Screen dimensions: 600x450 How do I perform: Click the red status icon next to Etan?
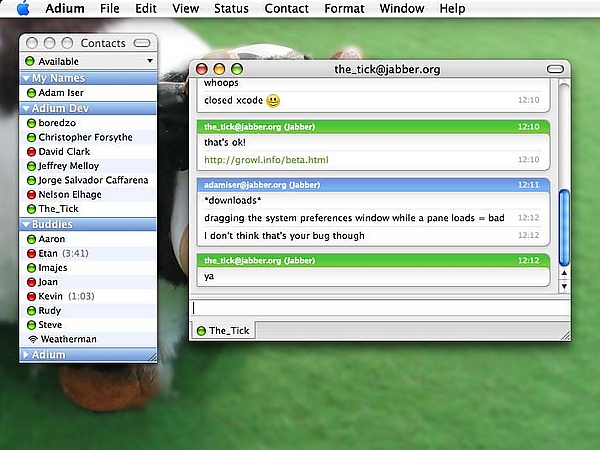tap(31, 254)
